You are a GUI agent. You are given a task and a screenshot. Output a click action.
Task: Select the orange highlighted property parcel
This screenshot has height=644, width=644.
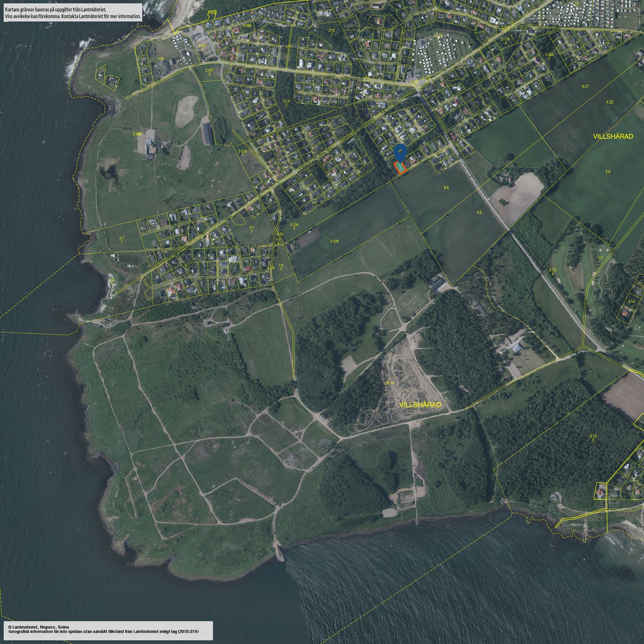click(400, 167)
